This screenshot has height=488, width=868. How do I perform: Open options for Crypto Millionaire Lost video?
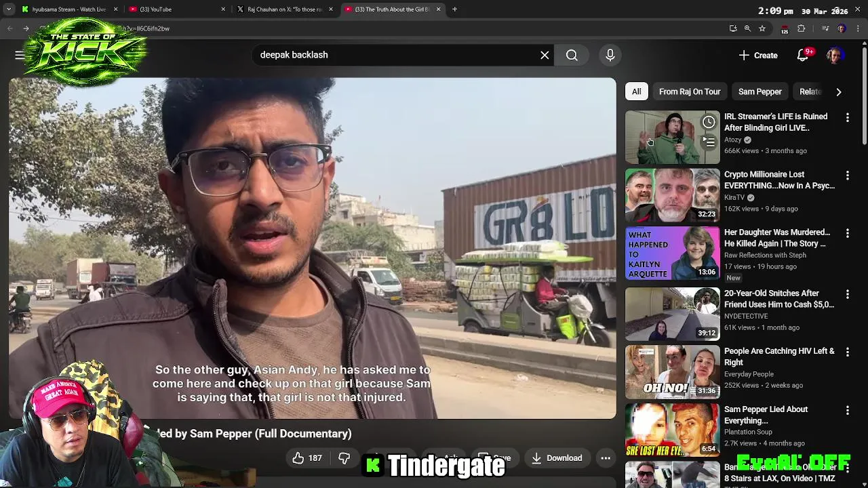click(x=847, y=175)
